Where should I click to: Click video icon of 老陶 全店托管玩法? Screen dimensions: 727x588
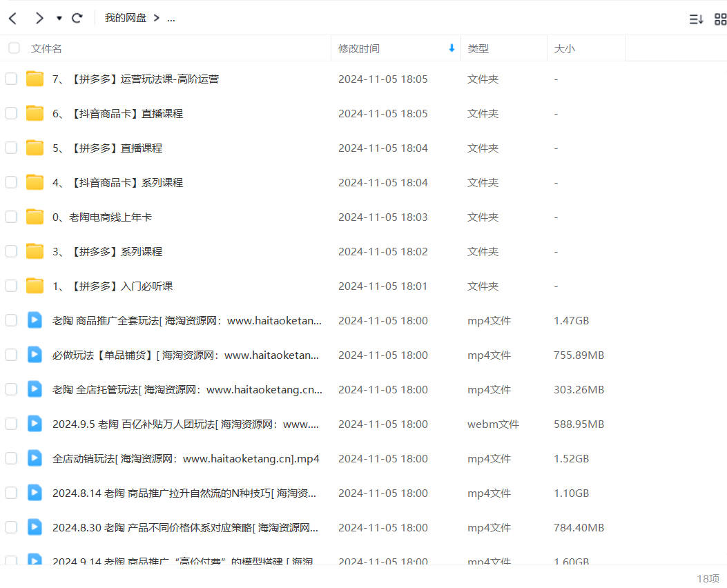point(35,389)
